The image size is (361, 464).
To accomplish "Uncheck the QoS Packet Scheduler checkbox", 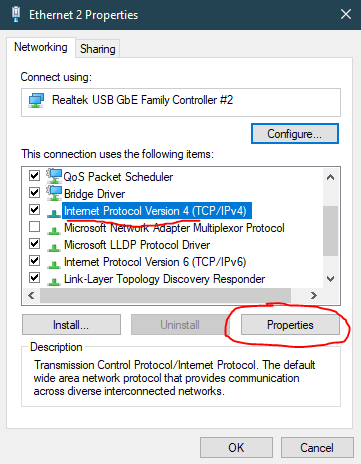I will pyautogui.click(x=34, y=175).
